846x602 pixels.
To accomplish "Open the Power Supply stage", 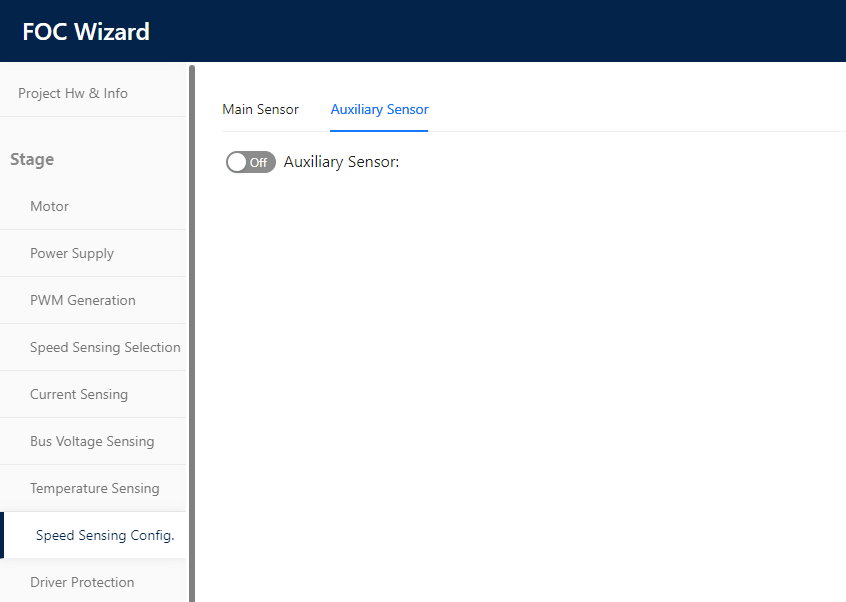I will pyautogui.click(x=72, y=253).
